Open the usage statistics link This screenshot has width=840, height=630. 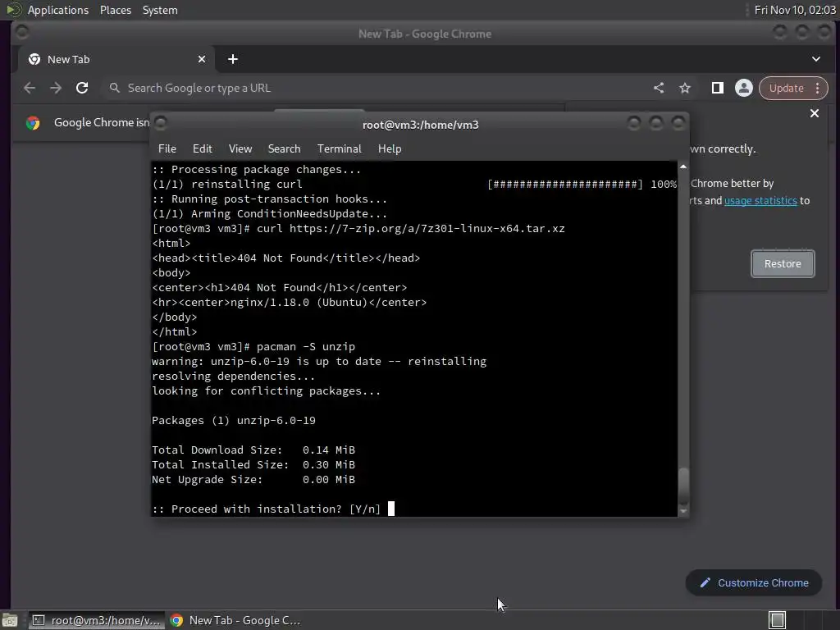[760, 200]
